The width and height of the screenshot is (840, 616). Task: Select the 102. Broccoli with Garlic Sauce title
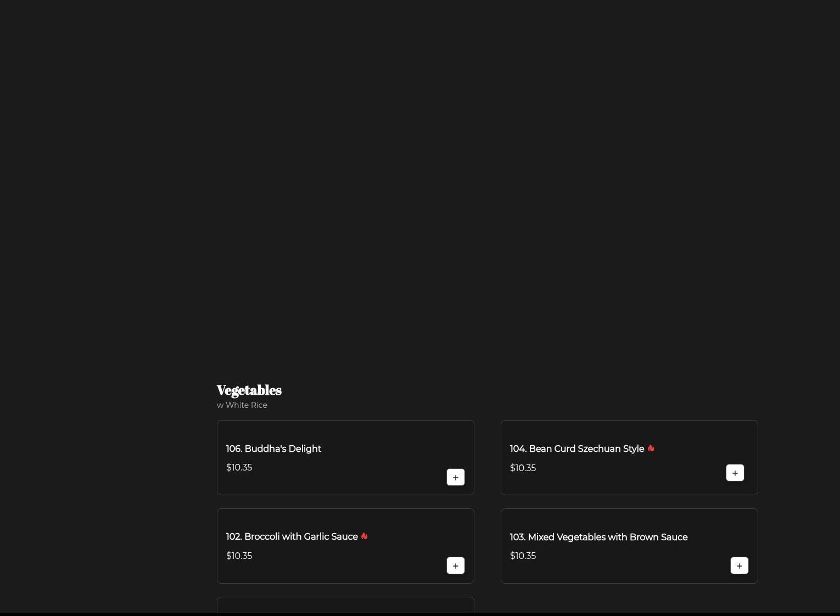tap(292, 537)
